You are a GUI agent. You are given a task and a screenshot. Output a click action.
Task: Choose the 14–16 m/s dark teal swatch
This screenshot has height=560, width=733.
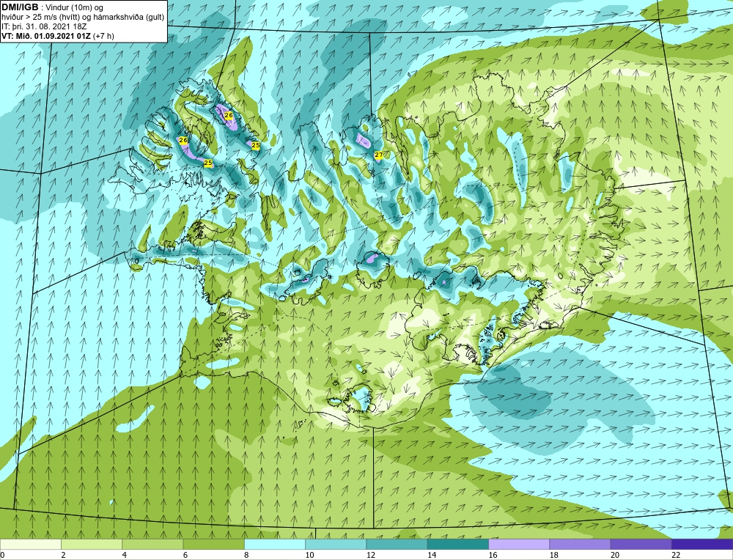pos(458,544)
